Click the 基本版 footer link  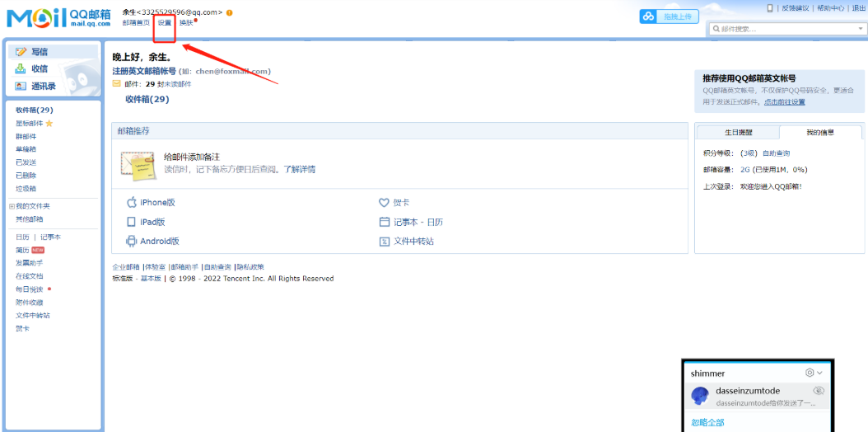[151, 279]
